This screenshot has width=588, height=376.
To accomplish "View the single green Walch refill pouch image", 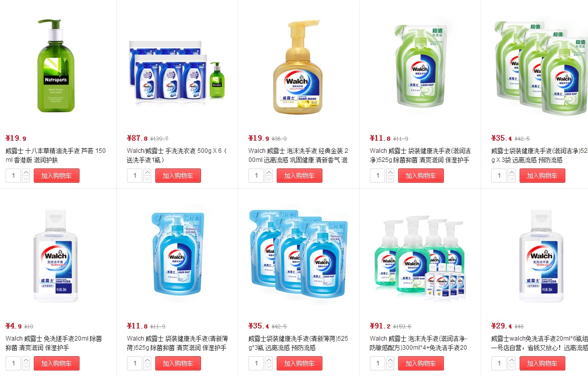I will coord(420,66).
